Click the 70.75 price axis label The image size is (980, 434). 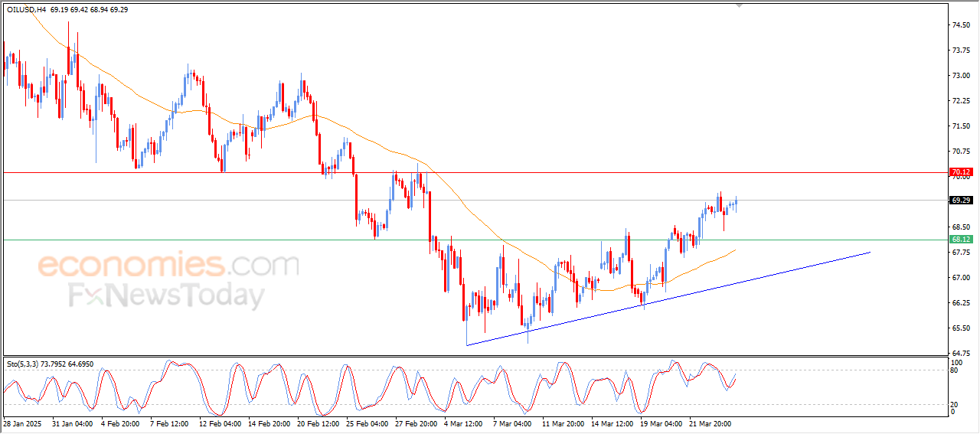pos(962,152)
